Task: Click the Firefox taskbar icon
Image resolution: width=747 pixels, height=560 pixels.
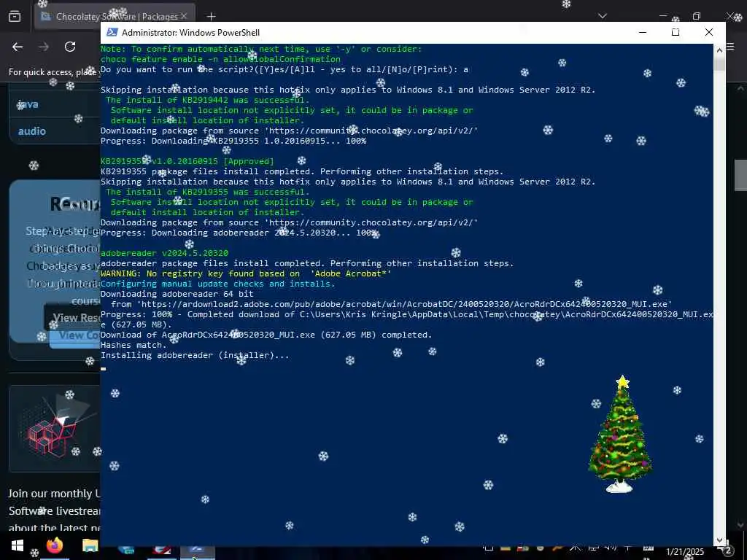Action: pos(55,545)
